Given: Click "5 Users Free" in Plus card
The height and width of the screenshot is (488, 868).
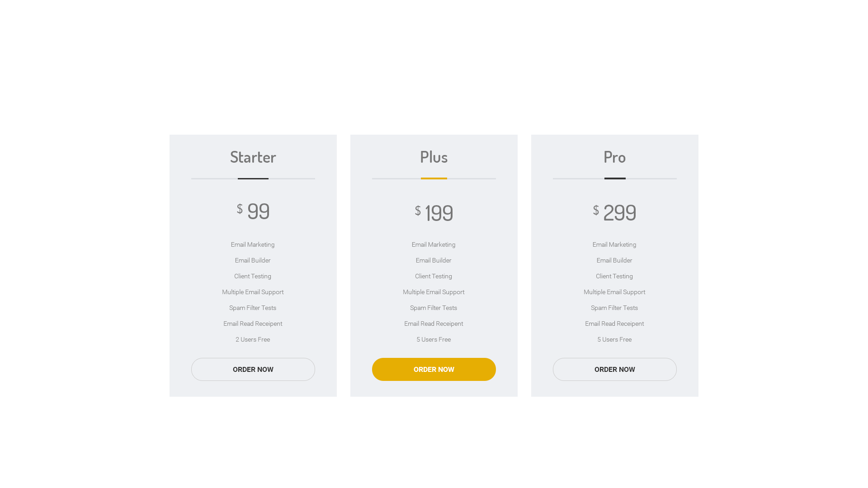Looking at the screenshot, I should (x=434, y=339).
